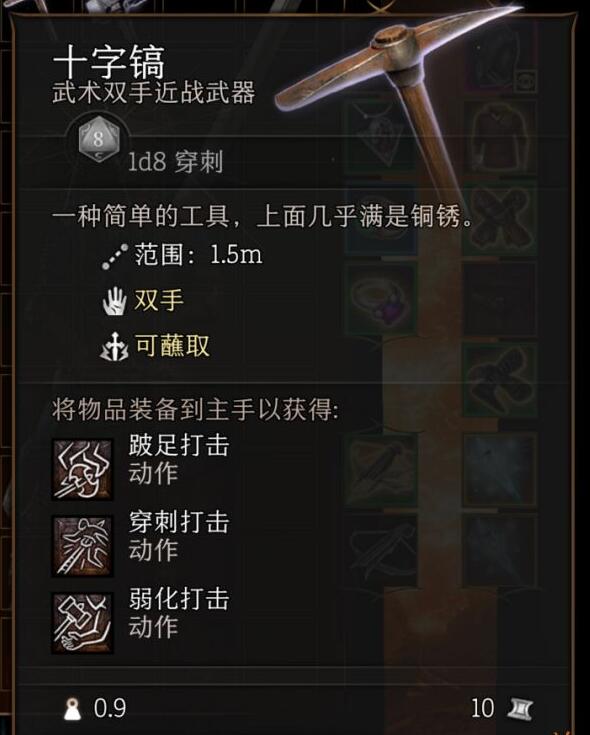Click the 跛足打击 action label
The height and width of the screenshot is (735, 590).
[x=179, y=445]
